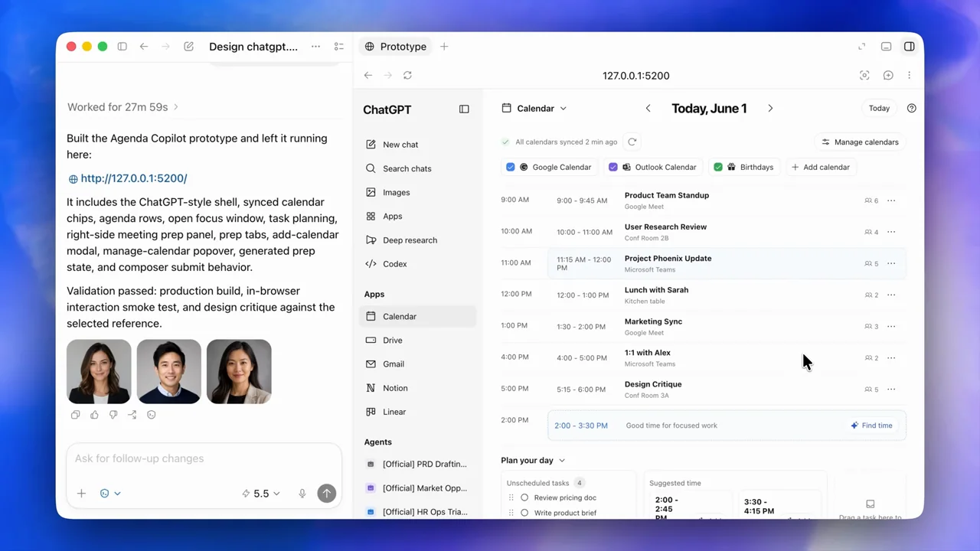Viewport: 980px width, 551px height.
Task: Reload the prototype browser page
Action: coord(407,75)
